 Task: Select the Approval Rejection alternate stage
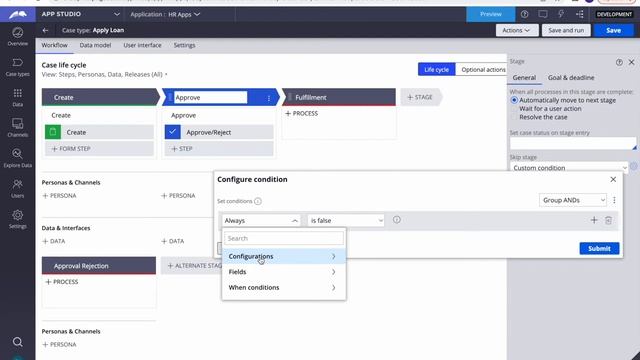[x=99, y=266]
